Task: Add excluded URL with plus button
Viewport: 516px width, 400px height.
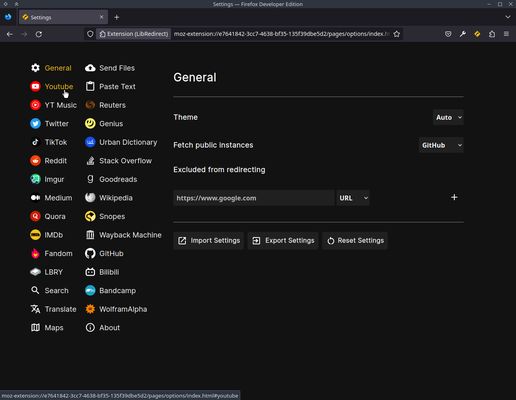Action: pos(454,197)
